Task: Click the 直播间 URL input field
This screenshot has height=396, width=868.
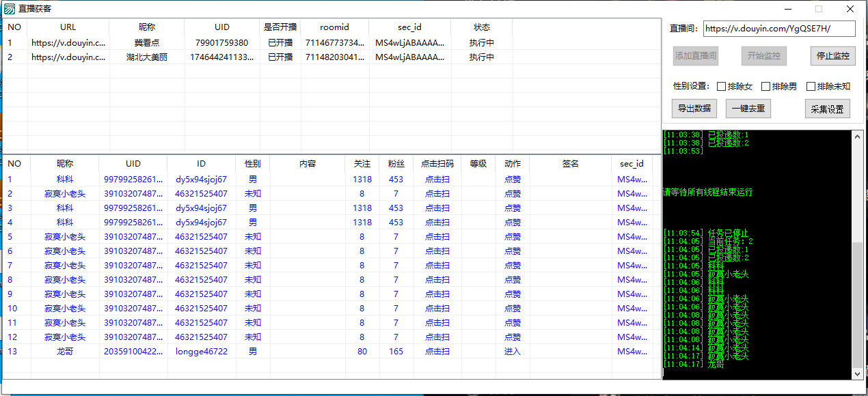Action: point(779,29)
